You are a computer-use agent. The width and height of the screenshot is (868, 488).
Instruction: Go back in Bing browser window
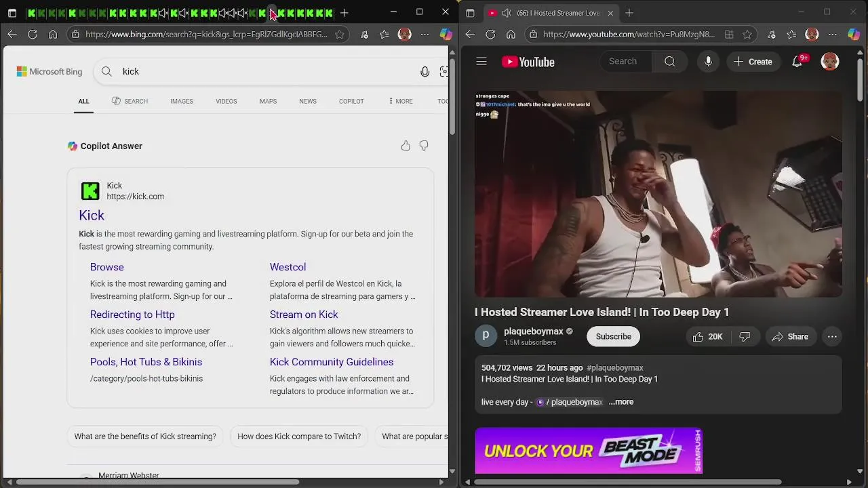pyautogui.click(x=12, y=34)
